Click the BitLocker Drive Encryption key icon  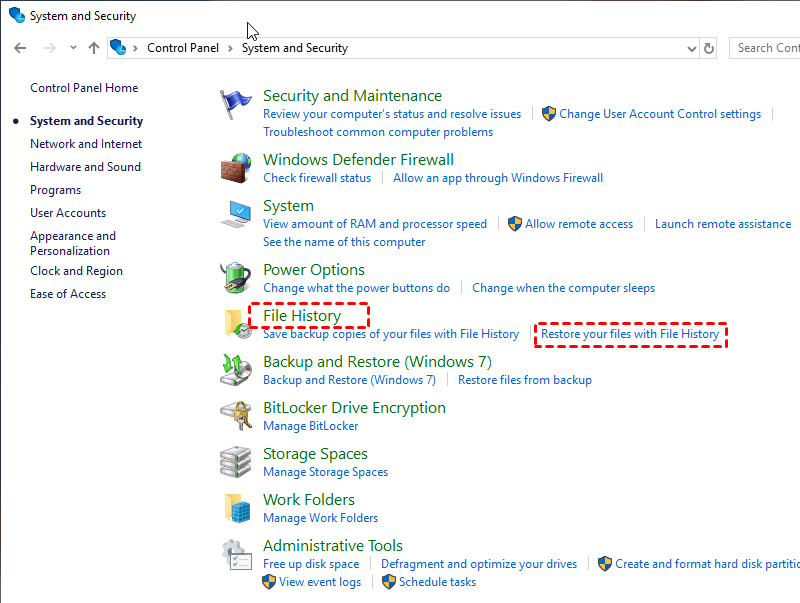click(x=236, y=417)
